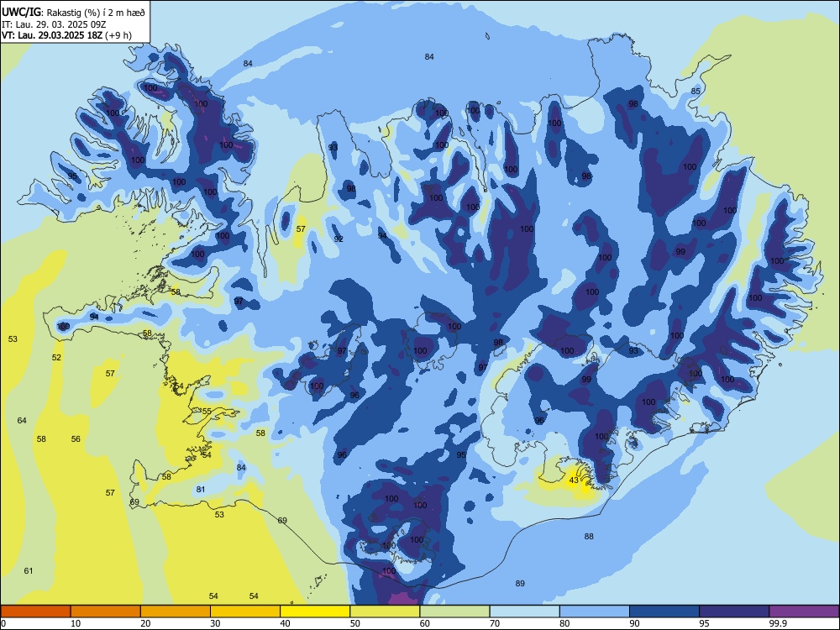Click the '20' legend tick label

coord(145,623)
